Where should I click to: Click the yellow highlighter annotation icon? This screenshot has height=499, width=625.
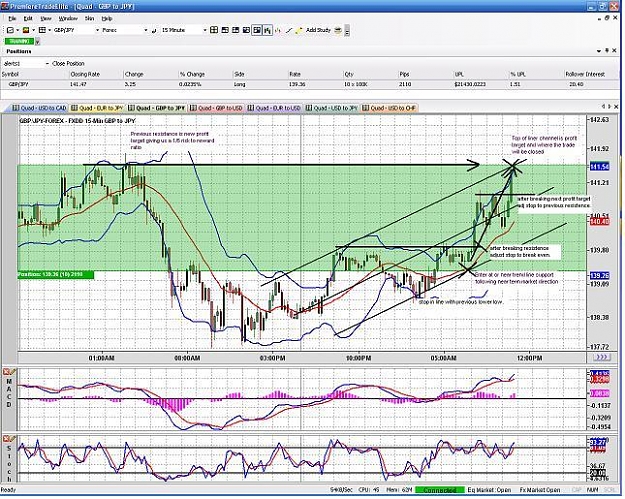tap(299, 30)
